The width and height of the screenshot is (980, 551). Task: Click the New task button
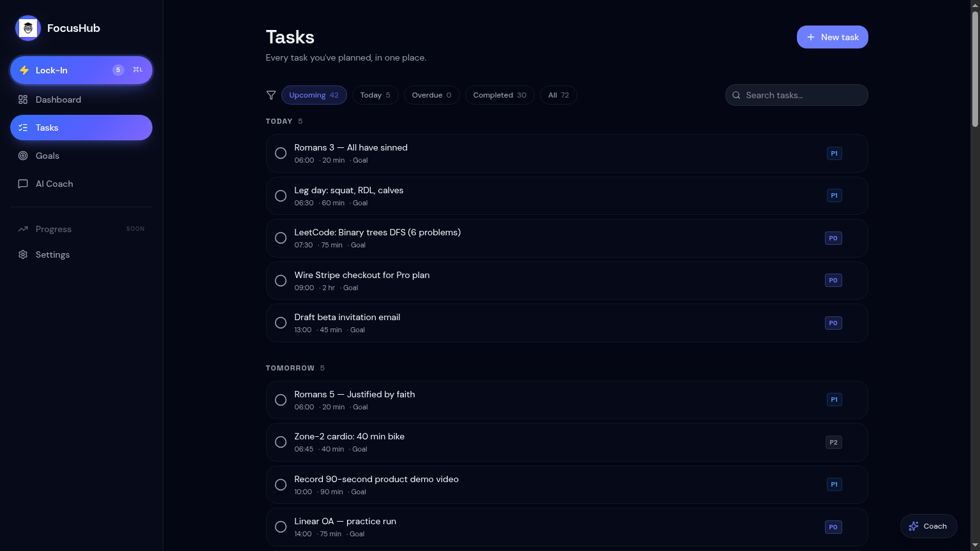tap(832, 37)
